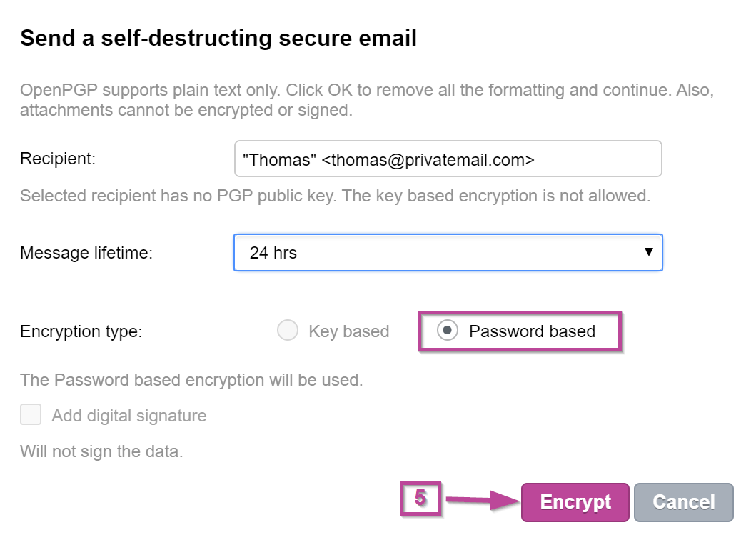Click the black dropdown arrow for Message lifetime
Viewport: 756px width, 545px height.
[648, 252]
